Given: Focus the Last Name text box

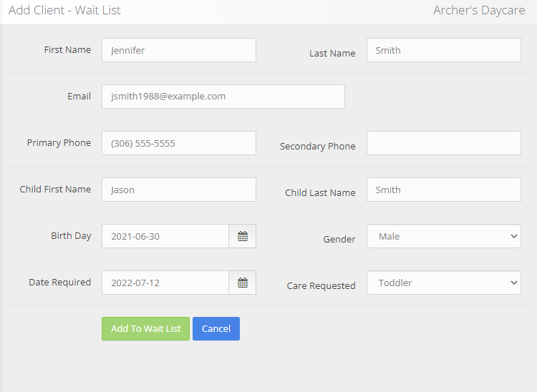Looking at the screenshot, I should pyautogui.click(x=443, y=50).
